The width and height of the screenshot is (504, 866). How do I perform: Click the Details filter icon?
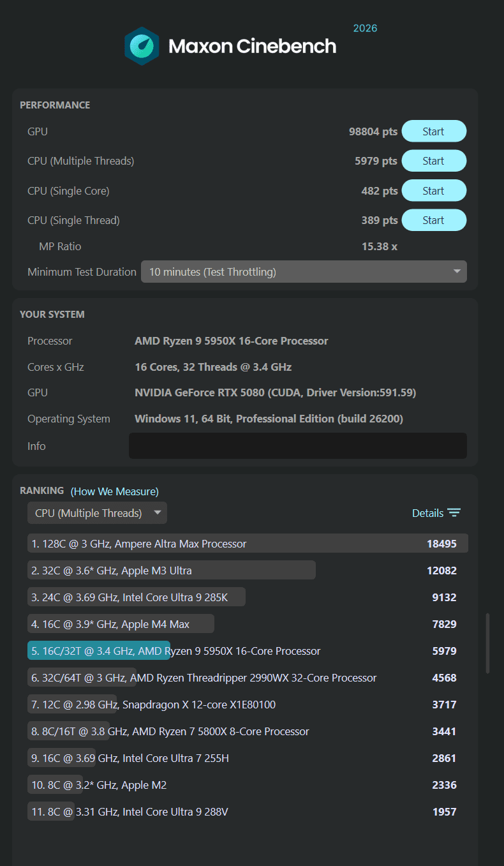point(454,513)
